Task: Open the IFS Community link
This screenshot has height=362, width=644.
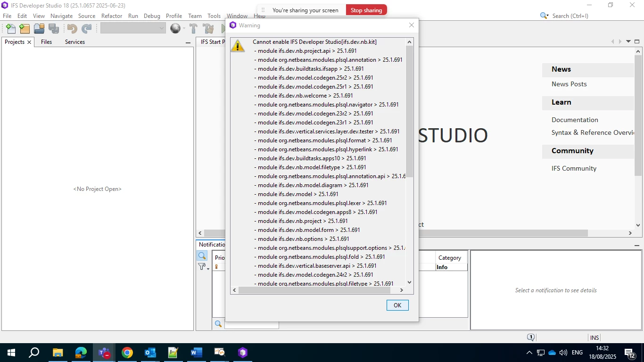Action: coord(574,168)
